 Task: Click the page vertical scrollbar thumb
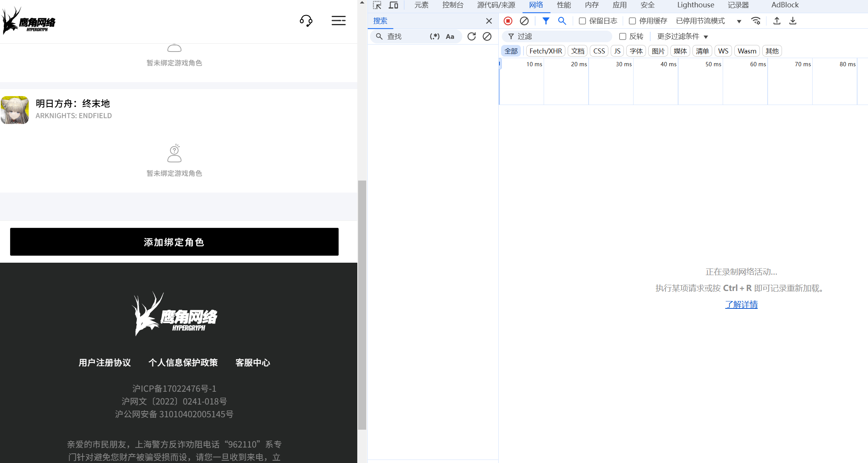362,304
